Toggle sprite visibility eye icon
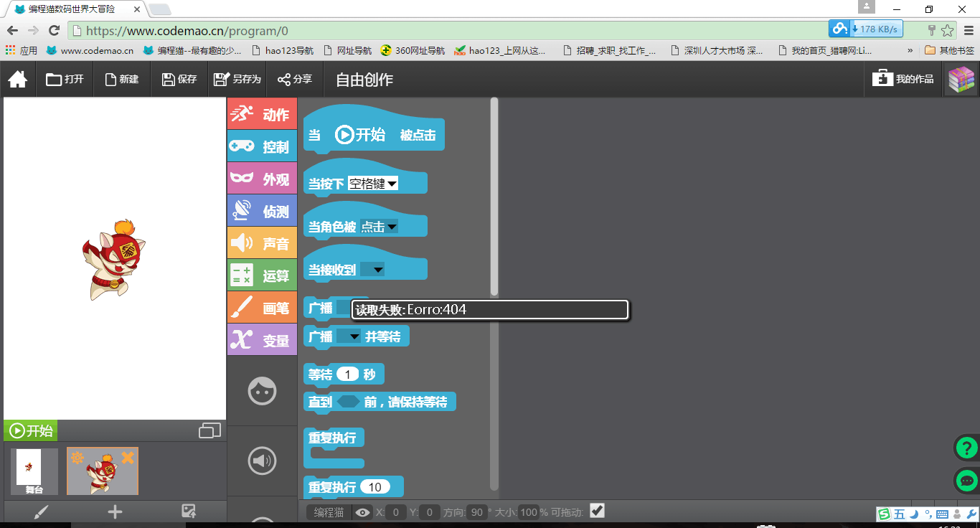The height and width of the screenshot is (528, 980). [363, 512]
